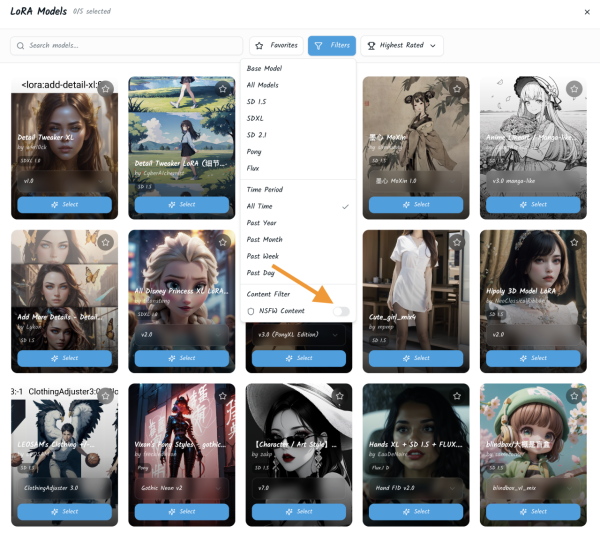Star the Hipoly 3D Model LoRA card

pyautogui.click(x=574, y=242)
